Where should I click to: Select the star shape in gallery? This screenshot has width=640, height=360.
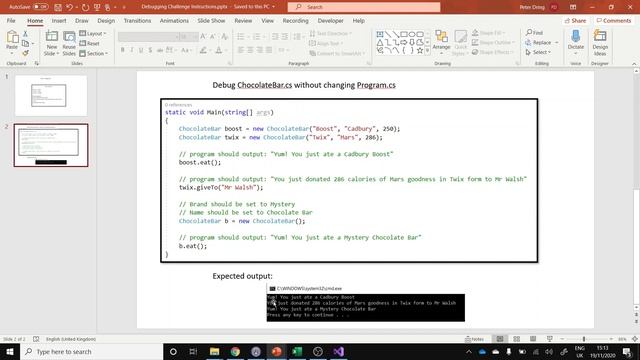coord(420,51)
